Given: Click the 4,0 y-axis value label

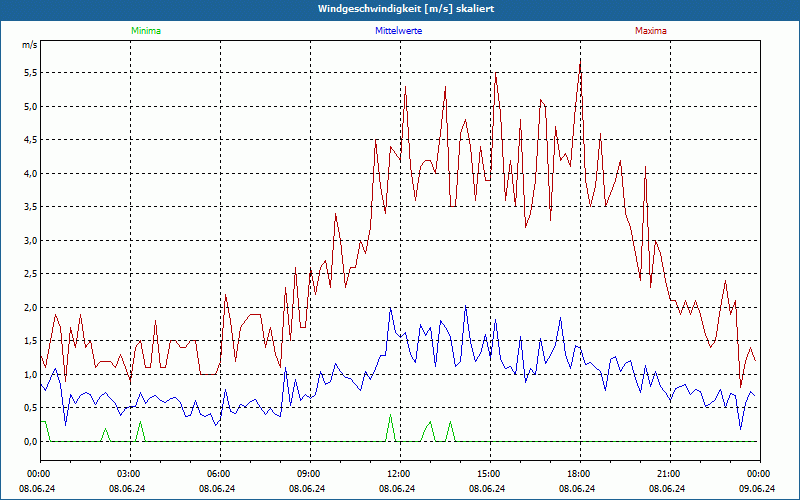Looking at the screenshot, I should (x=29, y=174).
